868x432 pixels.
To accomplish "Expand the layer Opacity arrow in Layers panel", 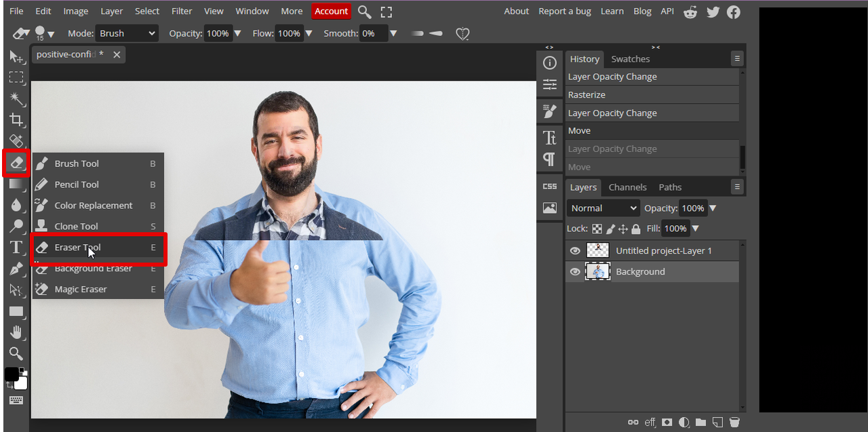I will click(x=712, y=208).
